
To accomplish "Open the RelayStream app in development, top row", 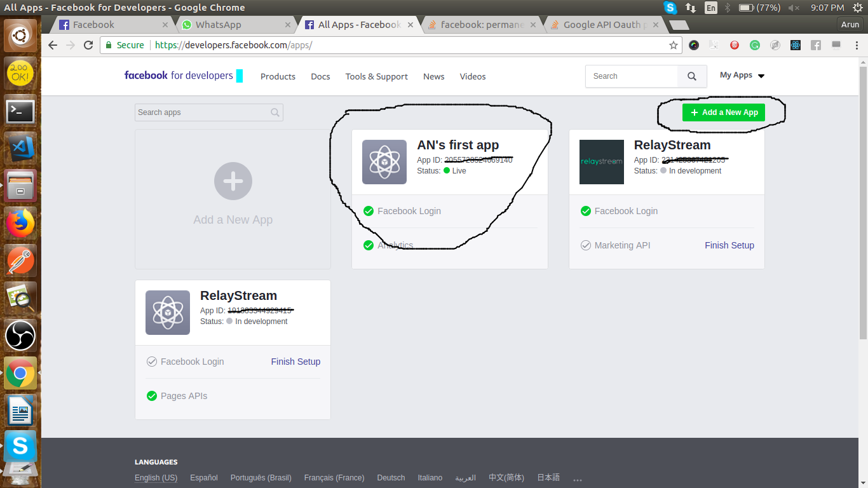I will pyautogui.click(x=672, y=146).
